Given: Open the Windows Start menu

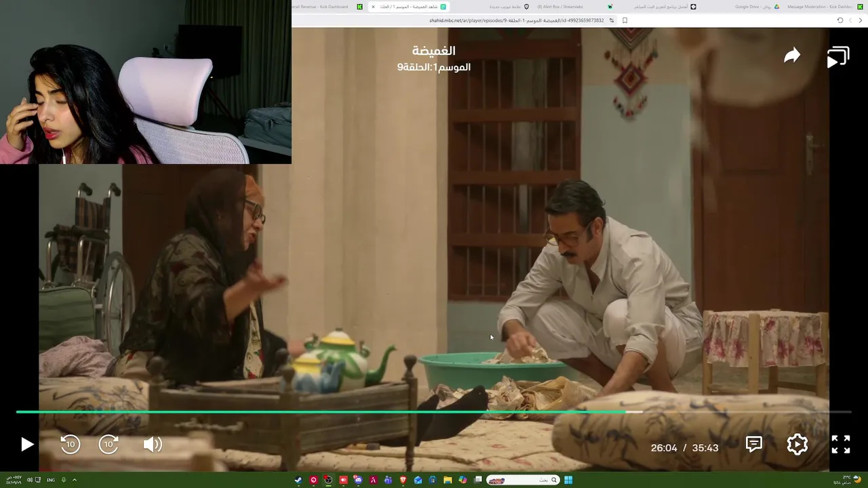Looking at the screenshot, I should tap(568, 480).
